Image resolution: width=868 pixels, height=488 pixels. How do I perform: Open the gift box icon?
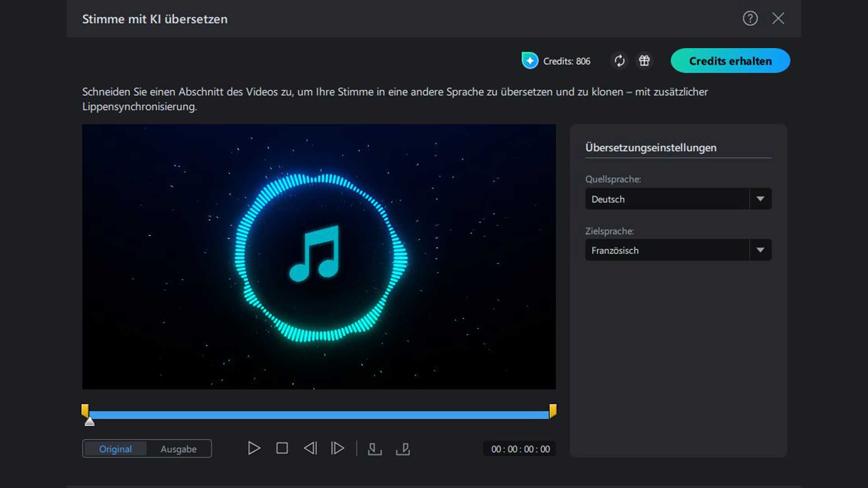tap(644, 61)
